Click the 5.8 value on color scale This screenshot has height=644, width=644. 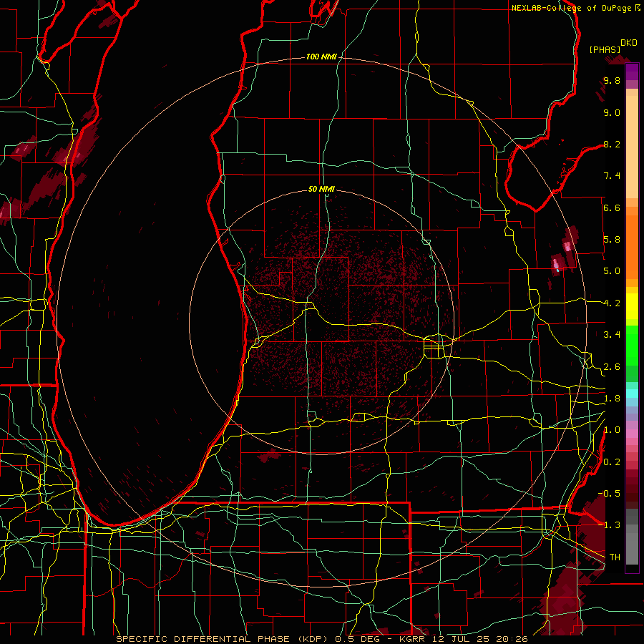click(x=612, y=240)
